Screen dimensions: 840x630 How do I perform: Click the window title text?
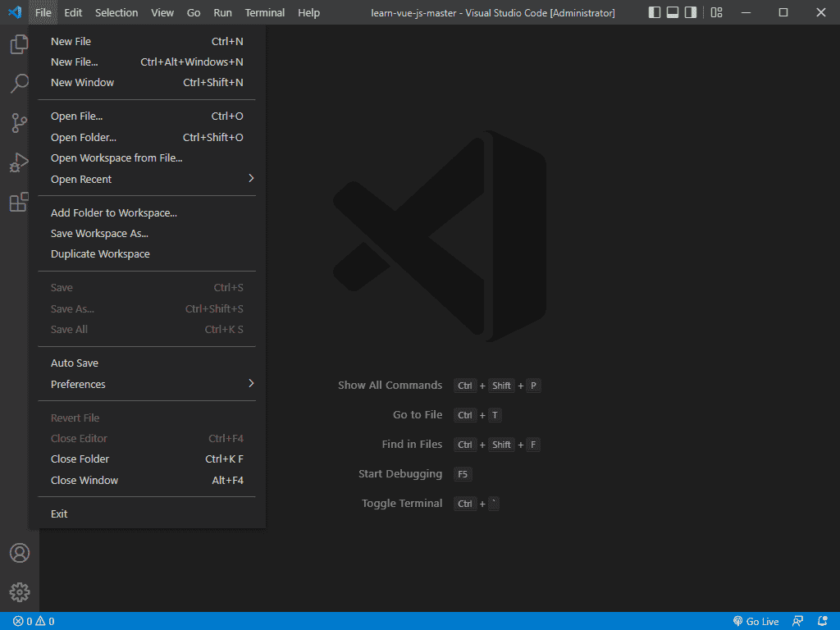tap(493, 12)
